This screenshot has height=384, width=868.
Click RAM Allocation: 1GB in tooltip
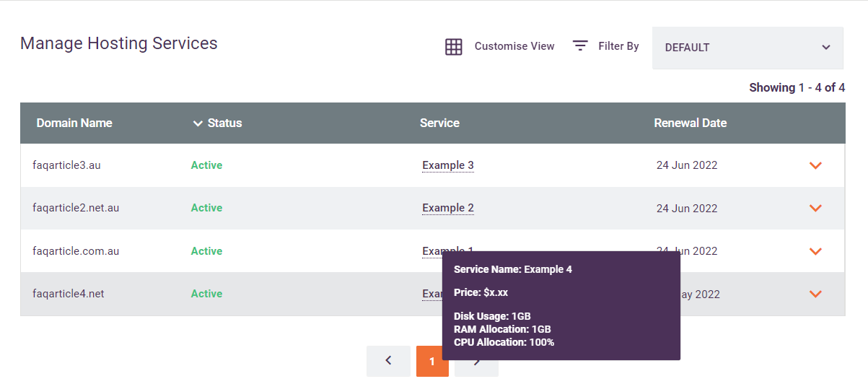click(502, 329)
